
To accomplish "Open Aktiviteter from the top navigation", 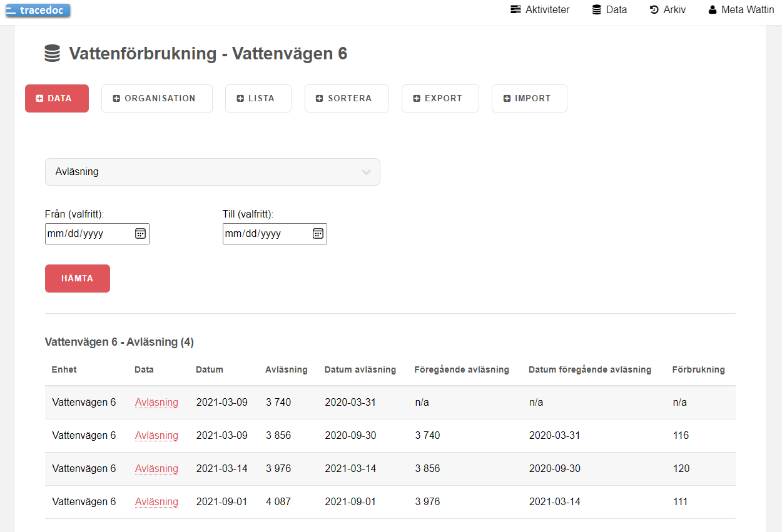I will pyautogui.click(x=540, y=10).
